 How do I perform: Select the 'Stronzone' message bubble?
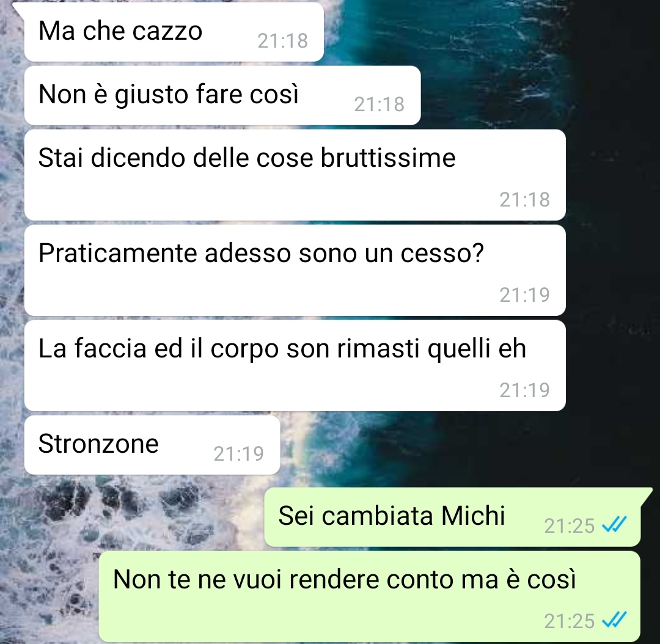point(152,445)
